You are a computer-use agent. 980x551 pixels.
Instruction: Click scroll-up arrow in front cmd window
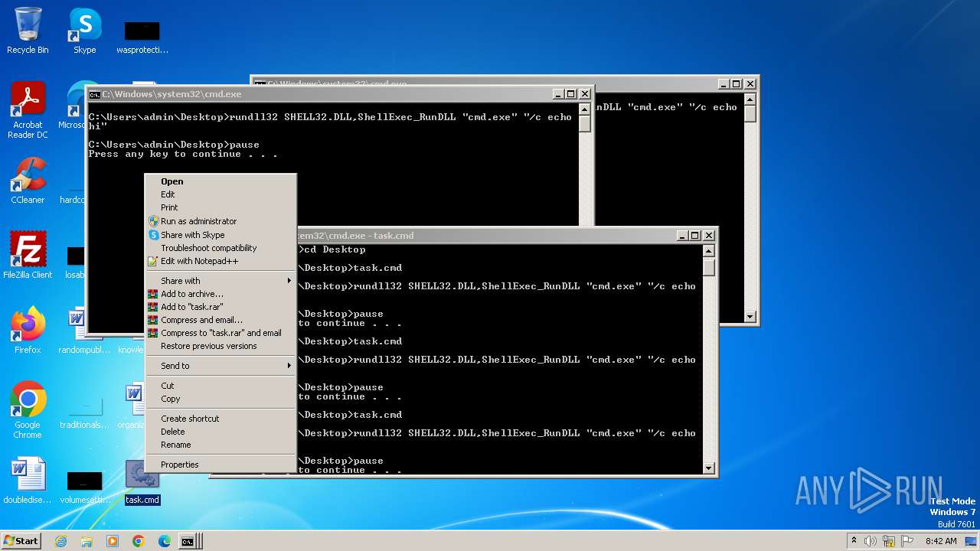tap(585, 109)
